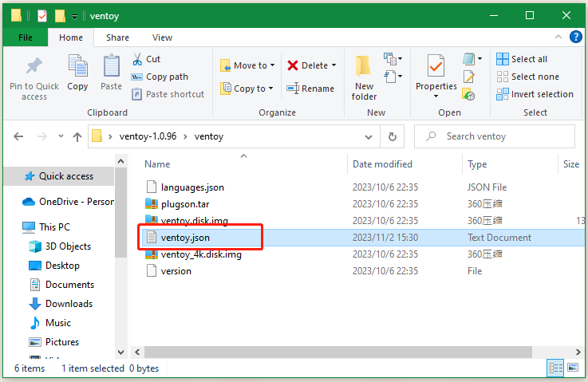Click the Search ventoy field
Screen dimensions: 588x382
point(495,136)
